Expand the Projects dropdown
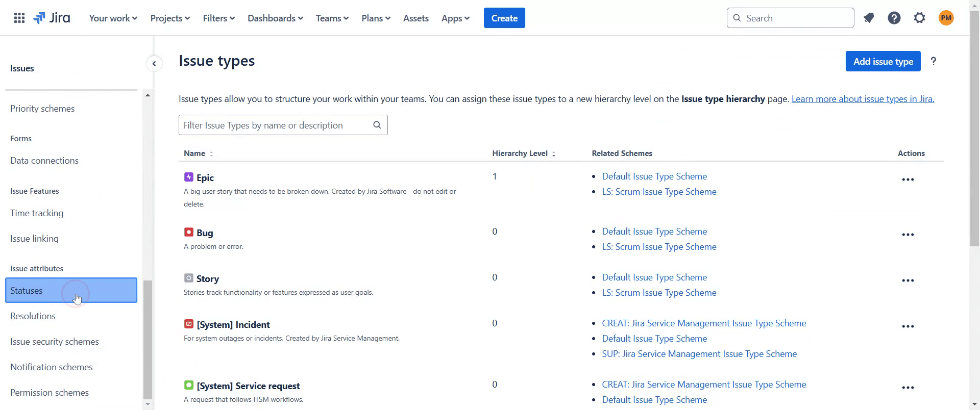 click(x=170, y=18)
